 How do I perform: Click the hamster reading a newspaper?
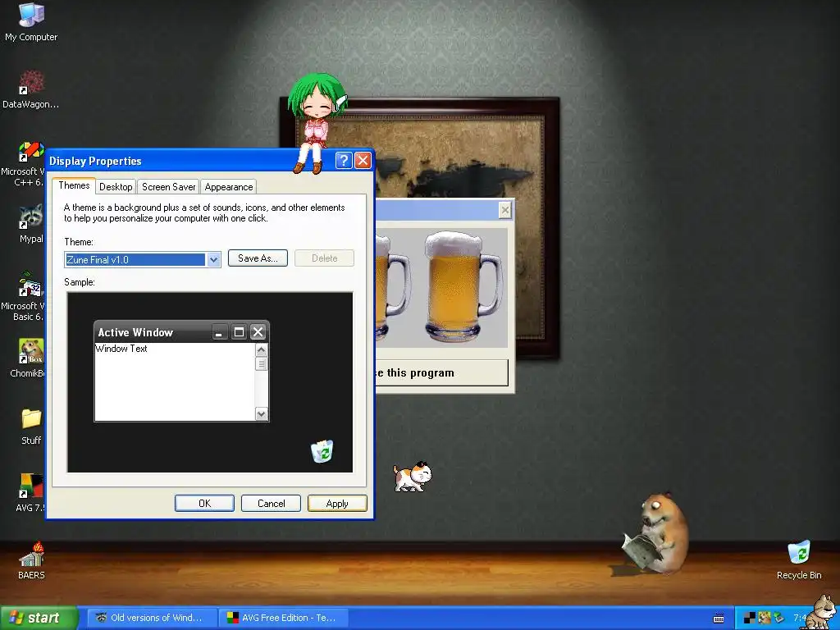click(655, 534)
